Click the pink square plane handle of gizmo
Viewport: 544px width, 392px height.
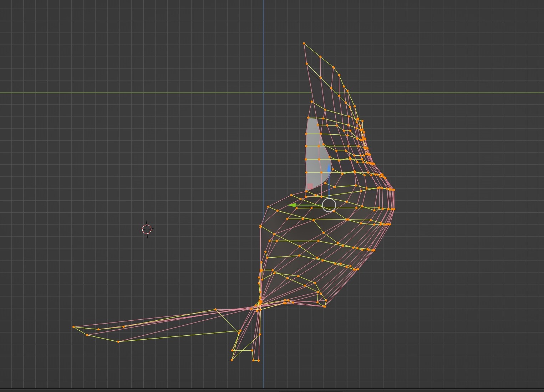[x=310, y=186]
